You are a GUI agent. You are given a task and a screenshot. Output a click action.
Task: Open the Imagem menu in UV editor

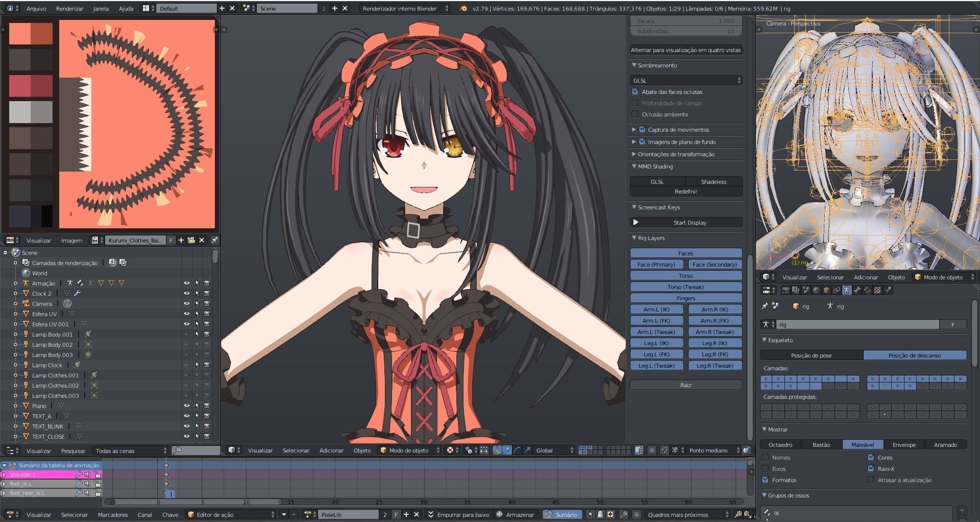(x=71, y=240)
